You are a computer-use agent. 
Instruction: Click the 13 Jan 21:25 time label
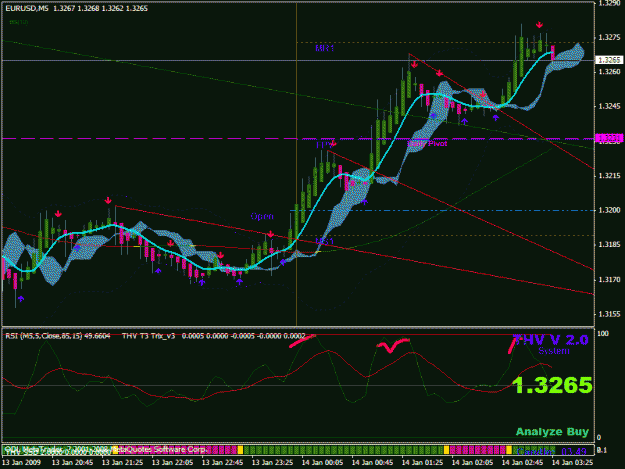(122, 463)
